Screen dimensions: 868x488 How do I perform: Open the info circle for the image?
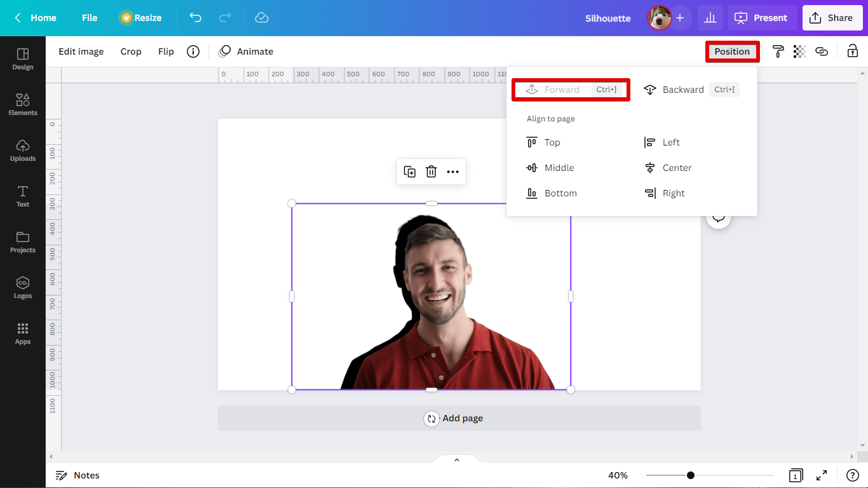click(x=193, y=51)
